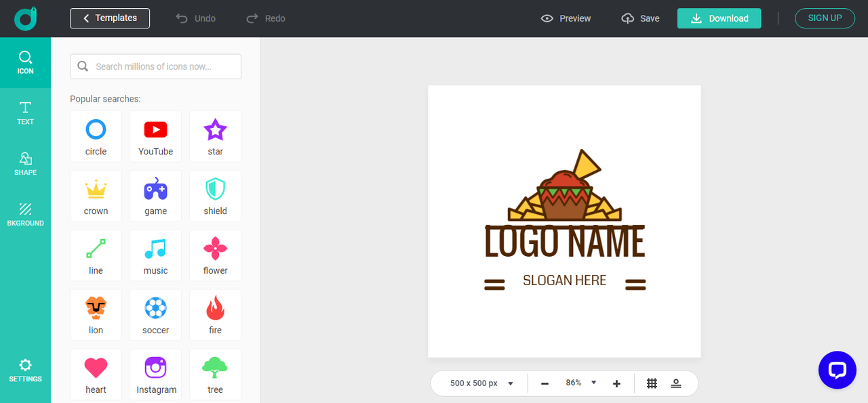The height and width of the screenshot is (403, 868).
Task: Zoom in with the plus button
Action: pyautogui.click(x=616, y=383)
